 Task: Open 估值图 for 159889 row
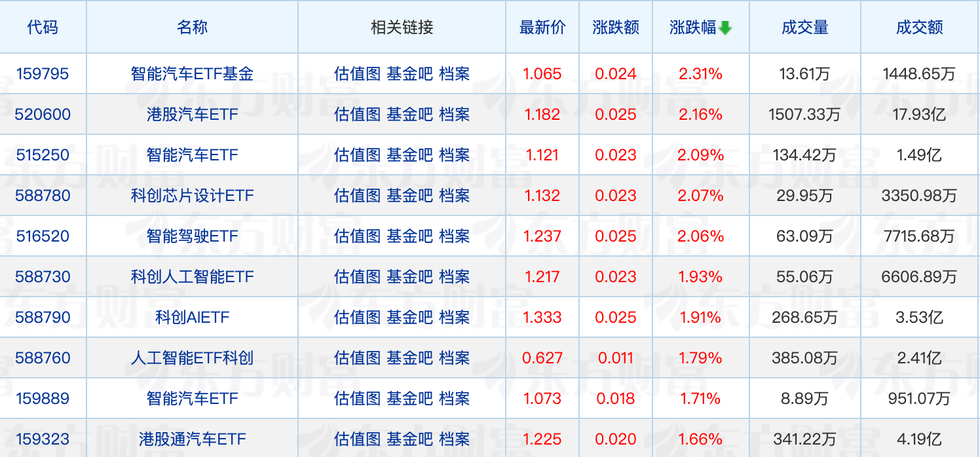pyautogui.click(x=357, y=399)
